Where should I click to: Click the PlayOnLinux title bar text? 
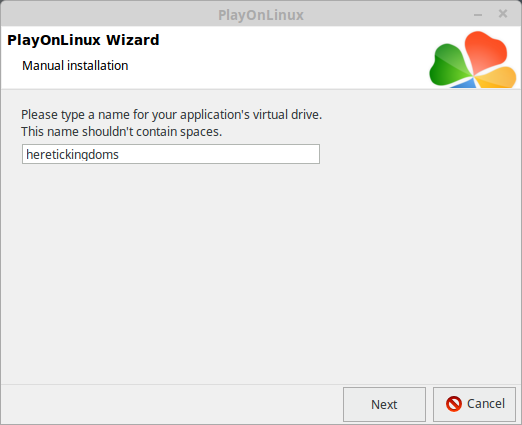pyautogui.click(x=261, y=15)
